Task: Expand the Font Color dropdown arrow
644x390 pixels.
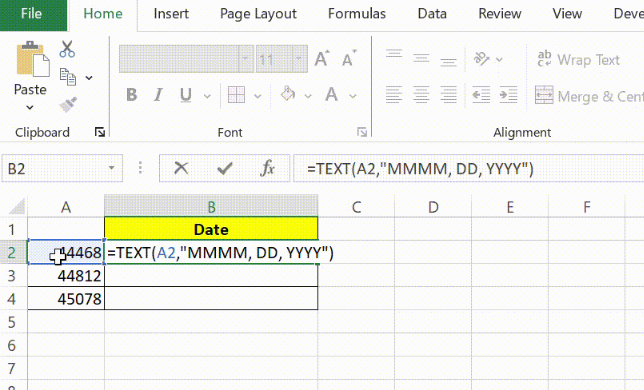Action: [x=352, y=96]
